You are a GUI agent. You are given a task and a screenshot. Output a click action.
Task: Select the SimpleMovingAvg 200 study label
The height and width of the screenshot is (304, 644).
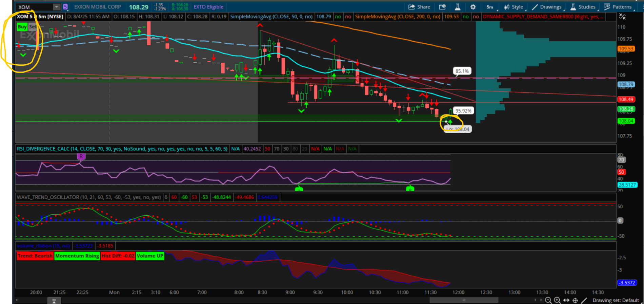coord(398,17)
